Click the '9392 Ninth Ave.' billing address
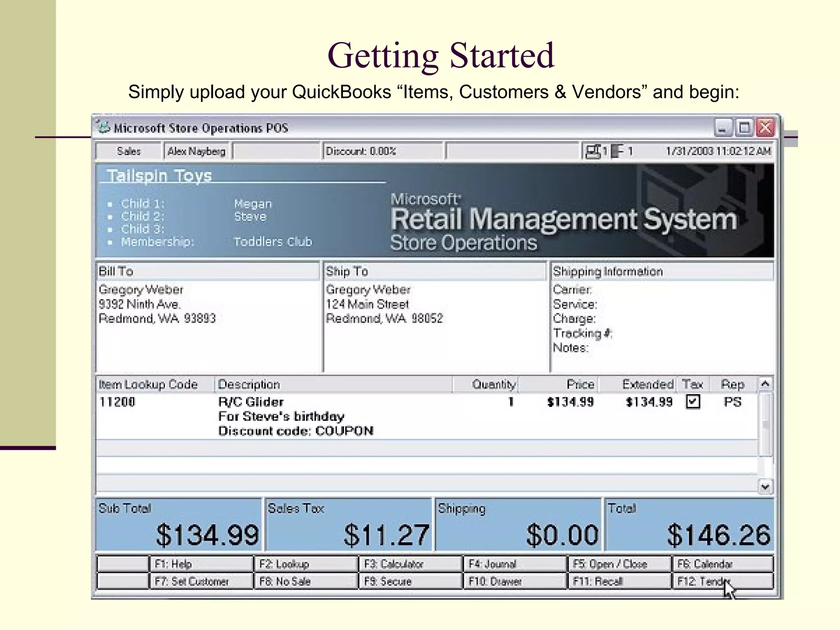The height and width of the screenshot is (630, 840). click(x=139, y=304)
